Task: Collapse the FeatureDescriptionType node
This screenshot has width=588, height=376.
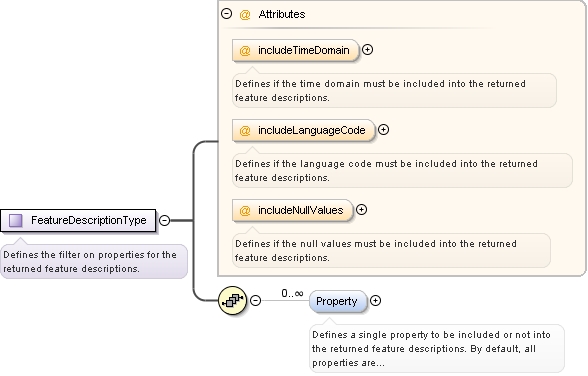Action: click(x=164, y=220)
